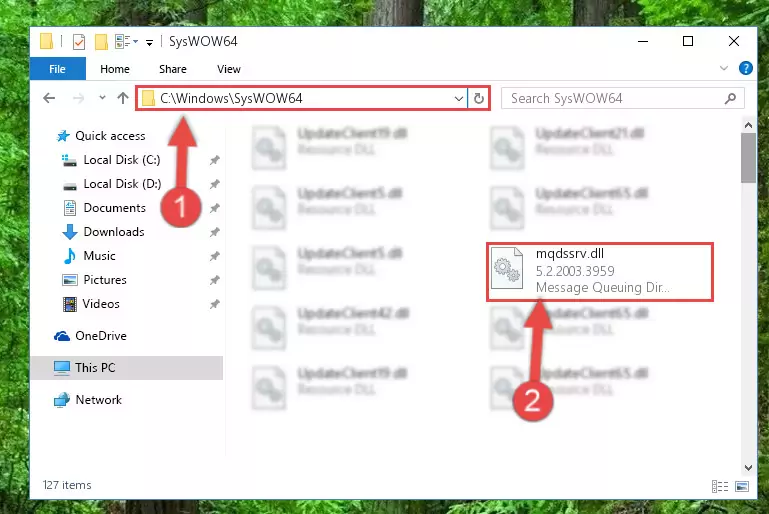Select This PC in navigation pane
This screenshot has height=514, width=769.
point(127,368)
